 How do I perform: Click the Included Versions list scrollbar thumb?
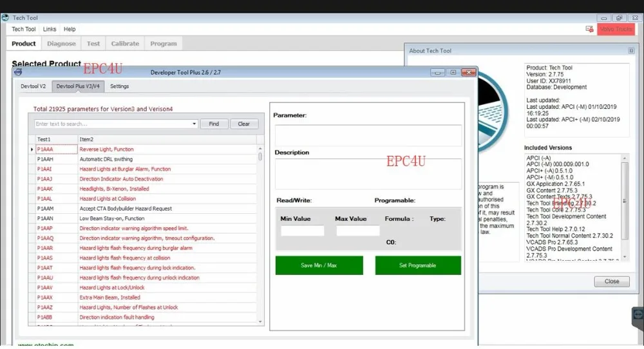[624, 201]
